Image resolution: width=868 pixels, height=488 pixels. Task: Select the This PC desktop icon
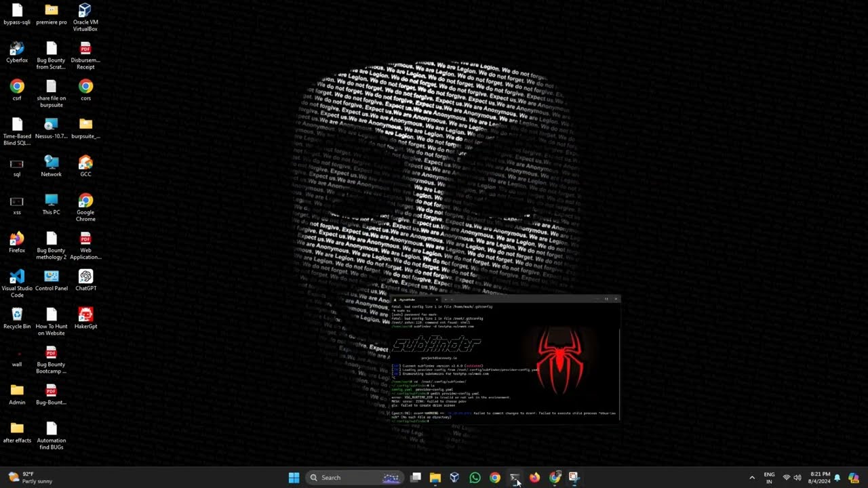(x=52, y=205)
